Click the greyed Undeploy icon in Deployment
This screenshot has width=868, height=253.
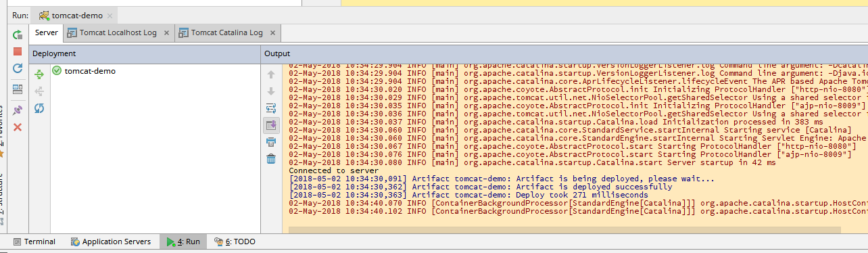coord(39,91)
